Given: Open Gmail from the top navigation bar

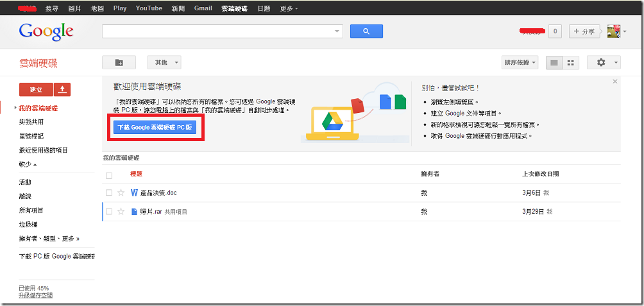Looking at the screenshot, I should point(203,8).
